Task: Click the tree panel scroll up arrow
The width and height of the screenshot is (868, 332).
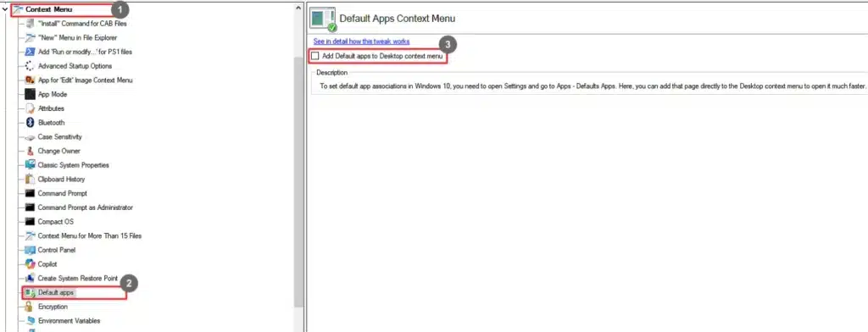Action: coord(299,8)
